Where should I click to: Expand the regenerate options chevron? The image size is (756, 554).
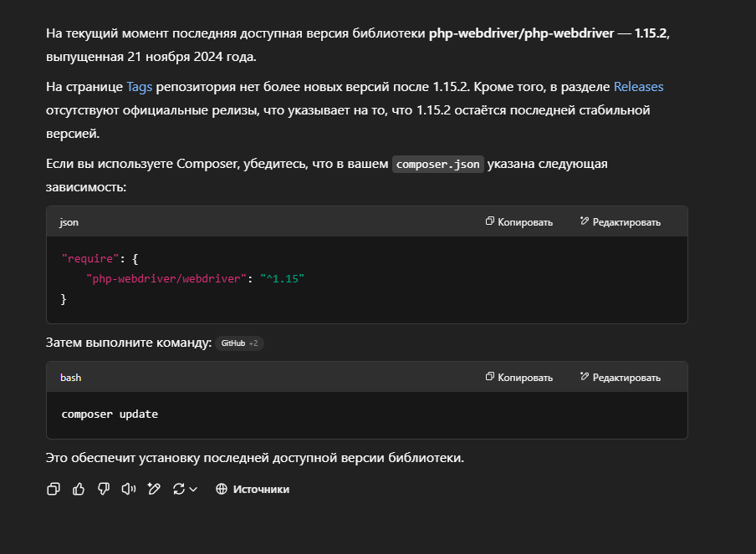pos(193,490)
